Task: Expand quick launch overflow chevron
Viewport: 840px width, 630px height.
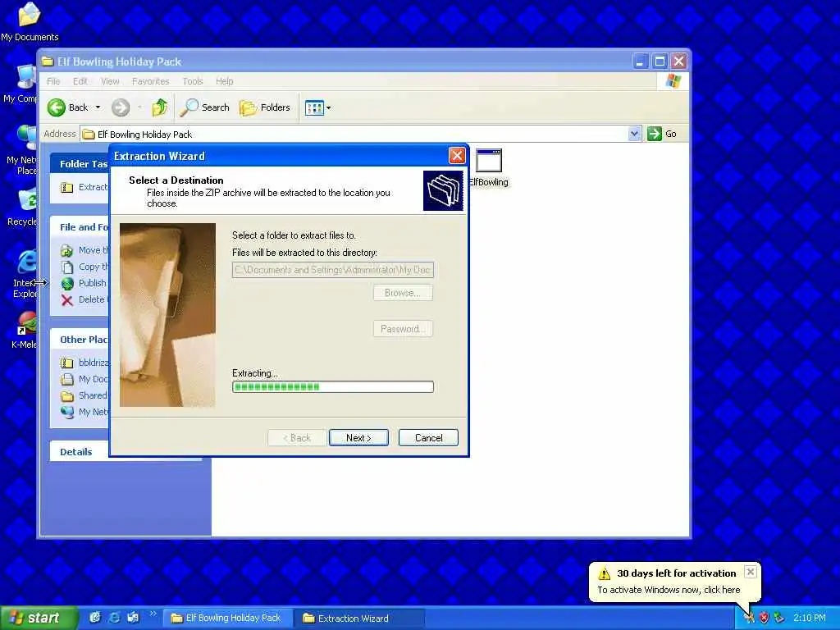Action: click(153, 614)
